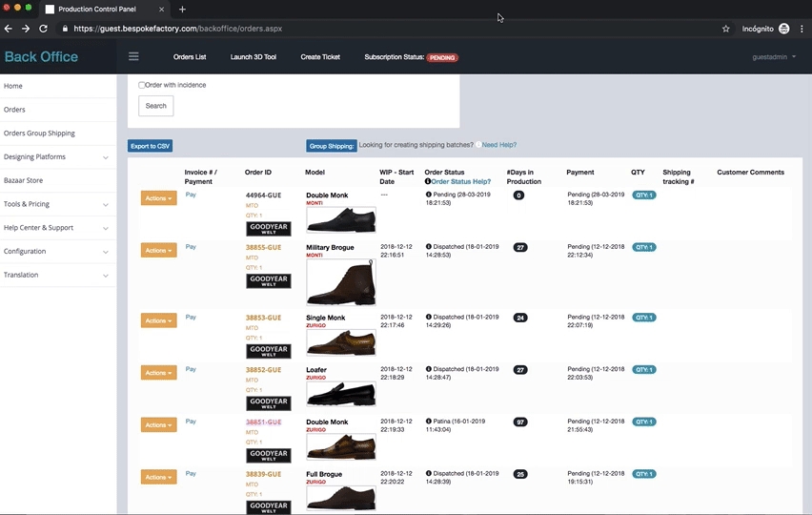Open Actions dropdown for order 44964-GUE
Screen dimensions: 812x515
point(158,198)
